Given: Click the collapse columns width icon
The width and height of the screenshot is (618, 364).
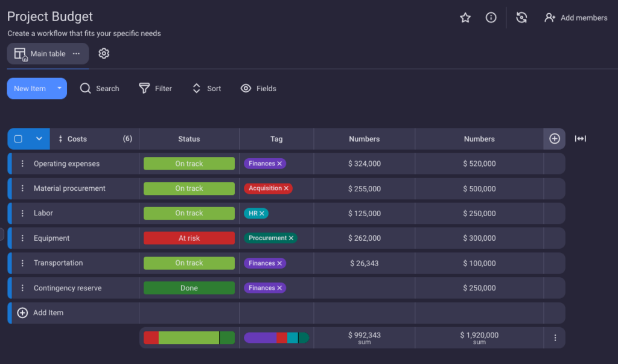Looking at the screenshot, I should tap(580, 139).
